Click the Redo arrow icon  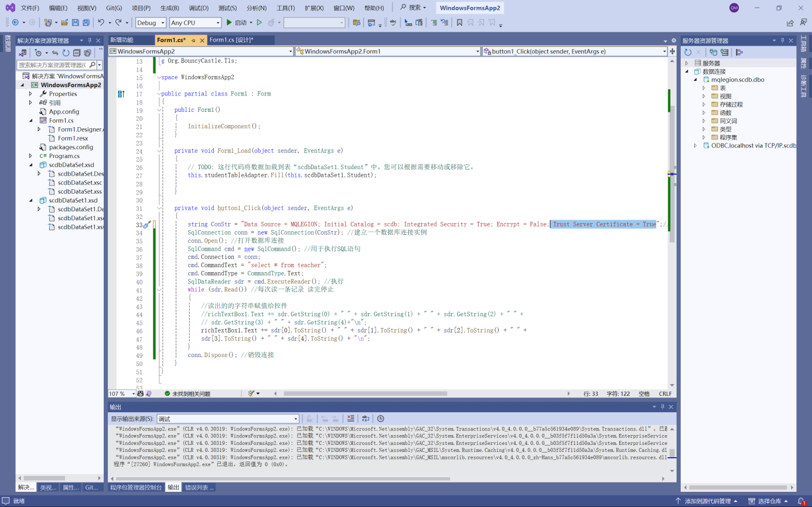click(118, 22)
